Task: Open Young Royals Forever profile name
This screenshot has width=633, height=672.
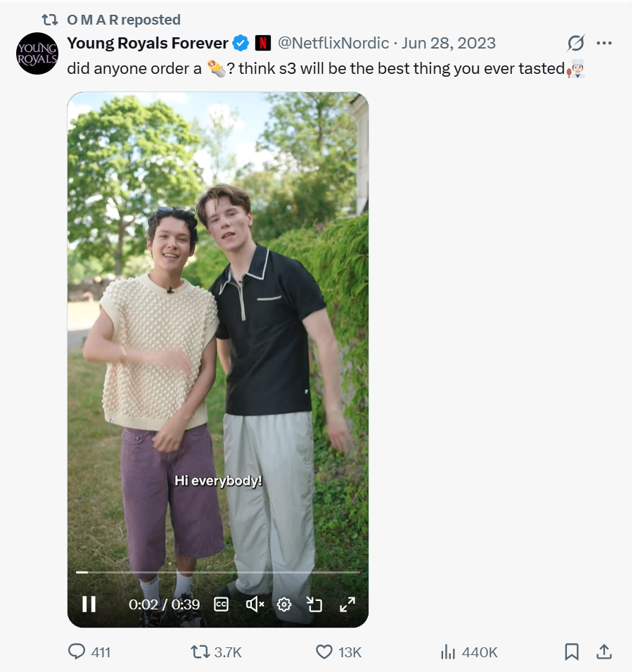Action: (x=148, y=43)
